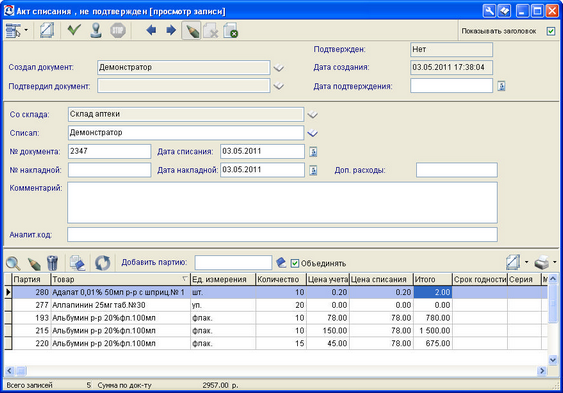563x393 pixels.
Task: Click the Доп. расходы input field
Action: (457, 170)
